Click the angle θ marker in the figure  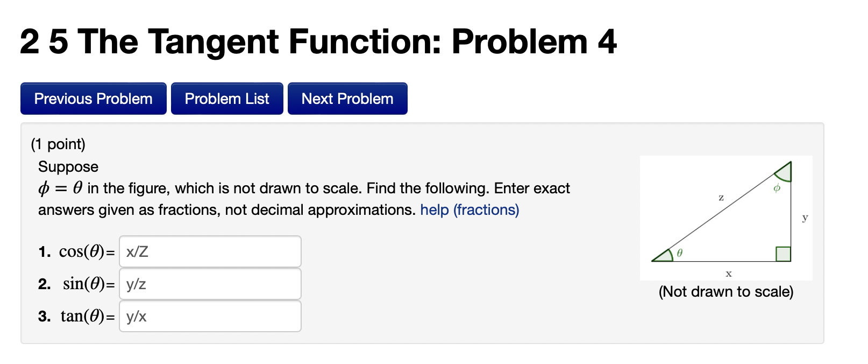[679, 252]
